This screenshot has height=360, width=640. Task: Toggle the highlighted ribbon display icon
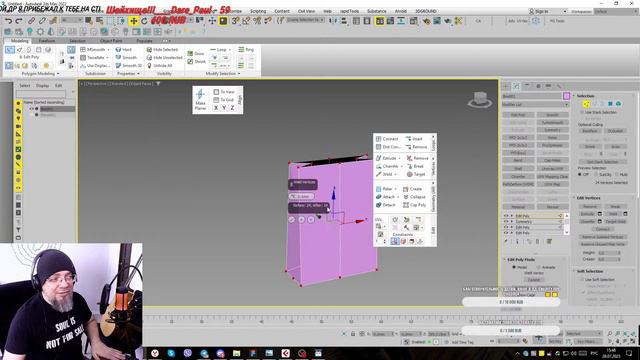(380, 21)
